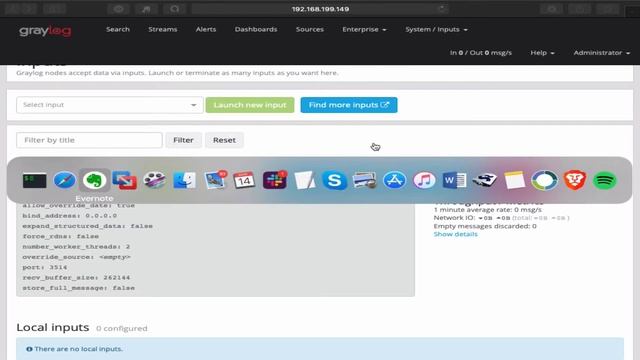Click '1 minute average rate: 0 msg/s' text
This screenshot has height=360, width=640.
(487, 209)
